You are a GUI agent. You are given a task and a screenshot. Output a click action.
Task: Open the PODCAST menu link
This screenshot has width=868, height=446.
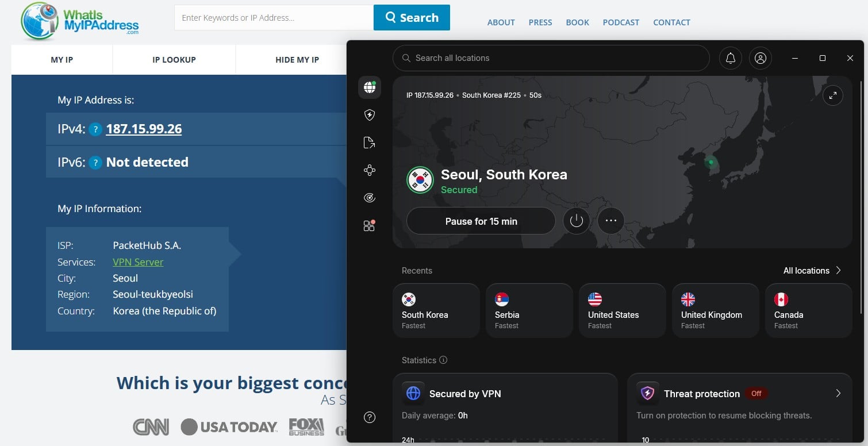click(x=621, y=22)
